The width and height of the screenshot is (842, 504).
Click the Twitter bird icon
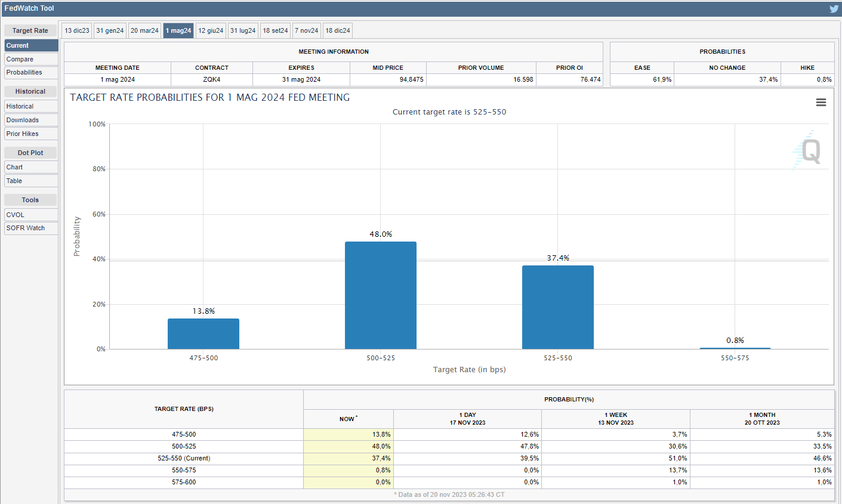[x=834, y=8]
